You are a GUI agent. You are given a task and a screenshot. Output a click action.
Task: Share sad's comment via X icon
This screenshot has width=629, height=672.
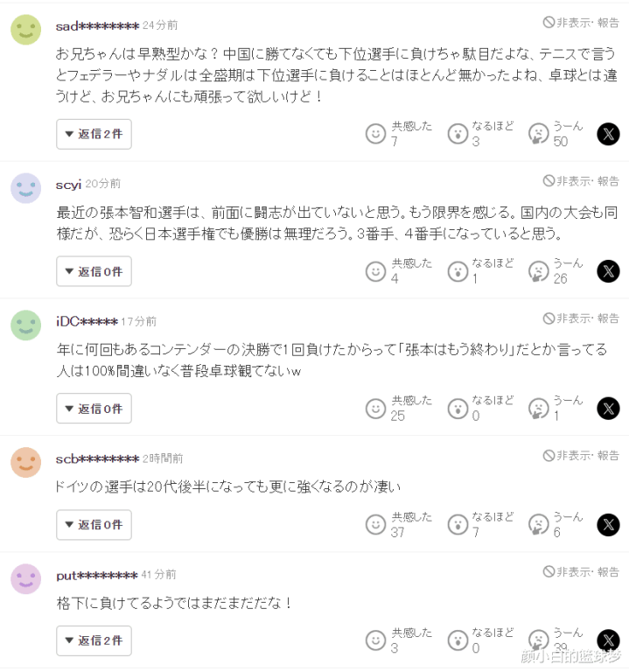608,134
